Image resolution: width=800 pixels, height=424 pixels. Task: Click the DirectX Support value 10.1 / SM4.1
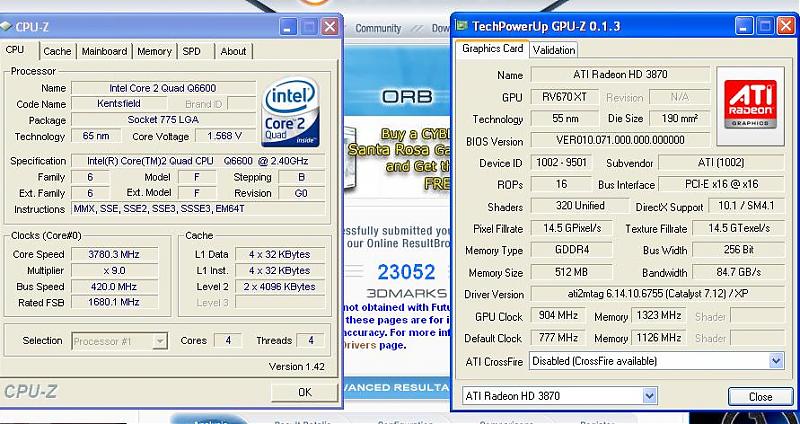click(746, 206)
